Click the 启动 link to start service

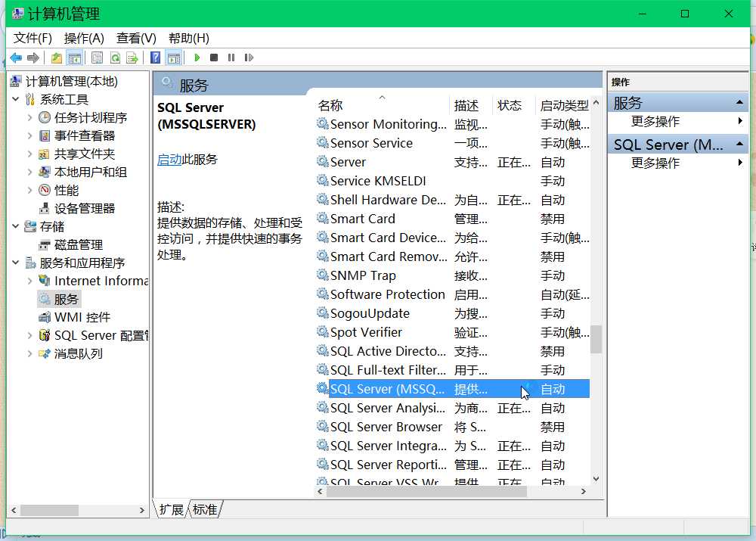tap(169, 160)
